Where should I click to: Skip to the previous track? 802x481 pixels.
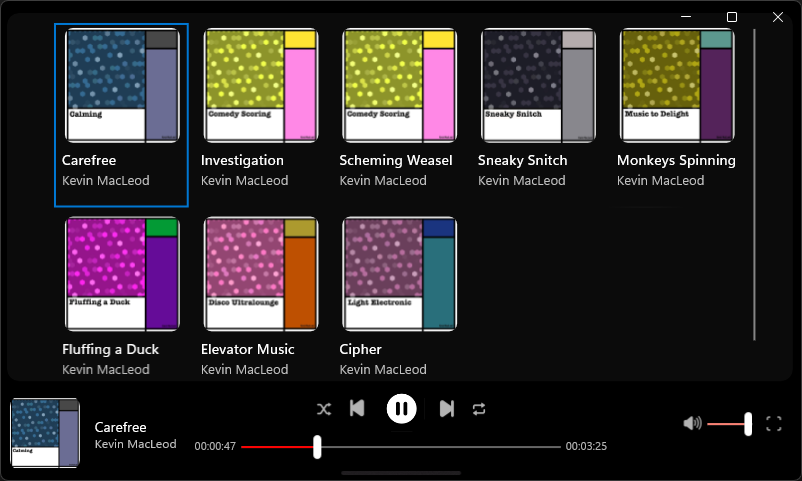point(357,408)
